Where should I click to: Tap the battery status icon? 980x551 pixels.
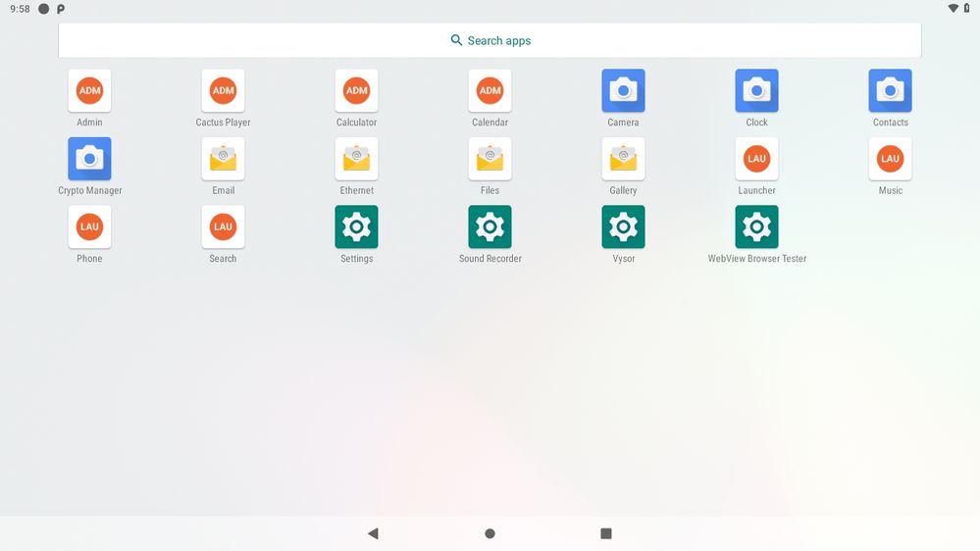coord(967,8)
